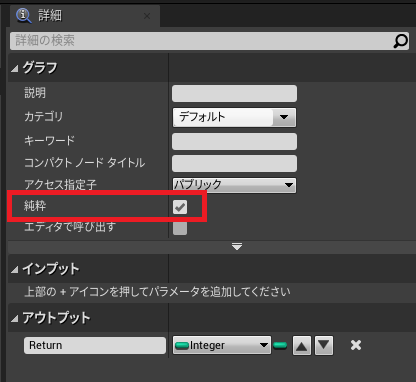The width and height of the screenshot is (416, 382).
Task: Enable the エディタで呼び出す checkbox
Action: click(x=180, y=228)
